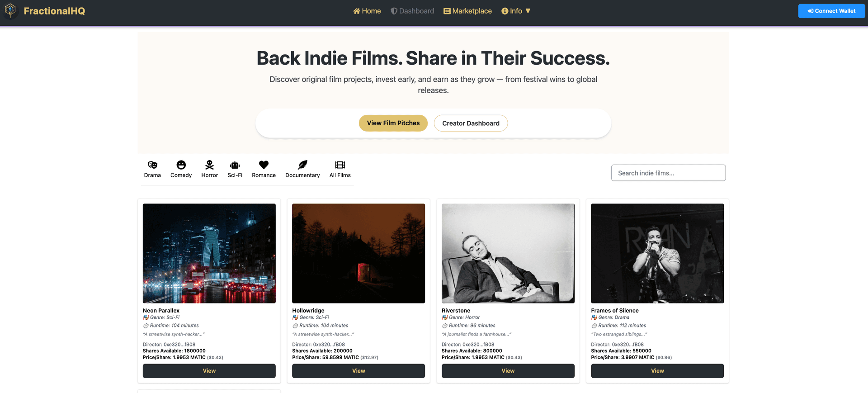The image size is (868, 393).
Task: Filter by the Romance heart icon
Action: (x=264, y=165)
